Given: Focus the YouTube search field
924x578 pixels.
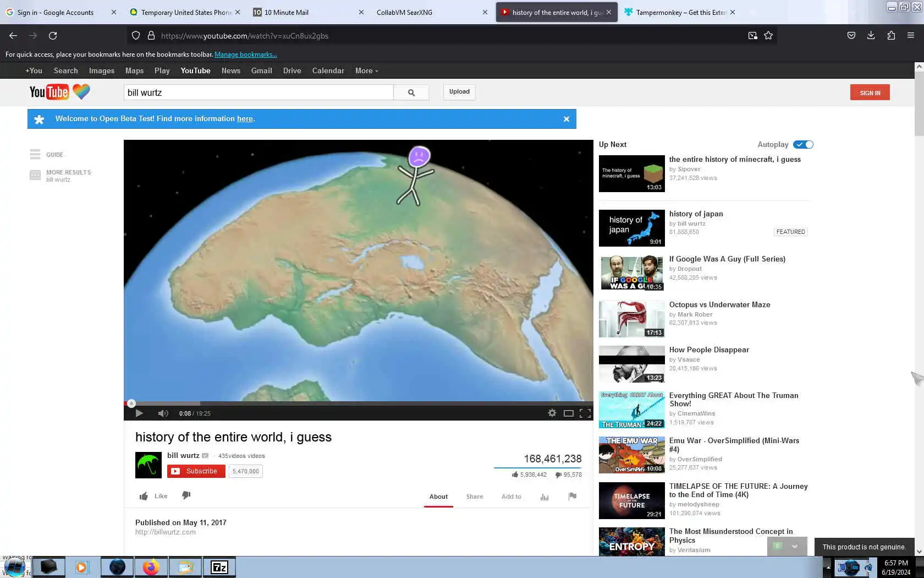Looking at the screenshot, I should [258, 92].
